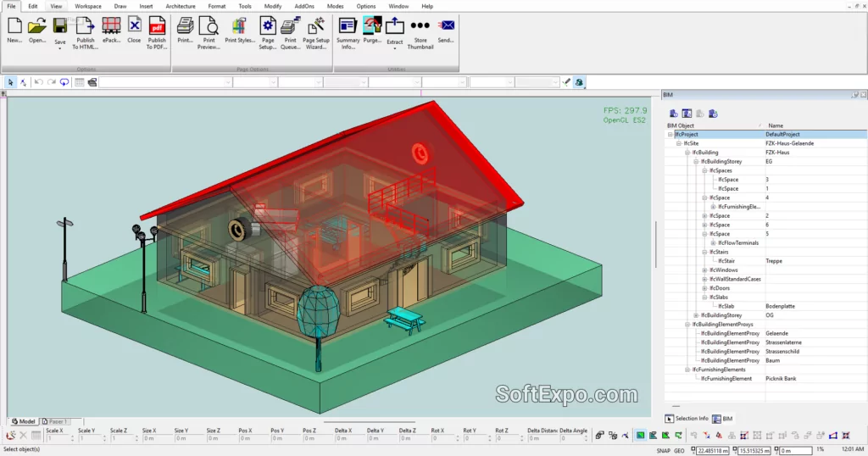This screenshot has width=868, height=456.
Task: Select Publish To HTML
Action: point(86,33)
